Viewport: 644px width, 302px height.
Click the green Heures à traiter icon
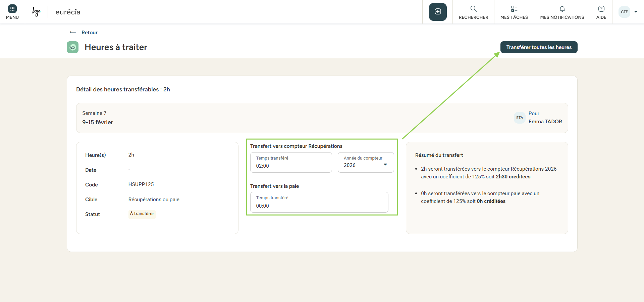[72, 47]
